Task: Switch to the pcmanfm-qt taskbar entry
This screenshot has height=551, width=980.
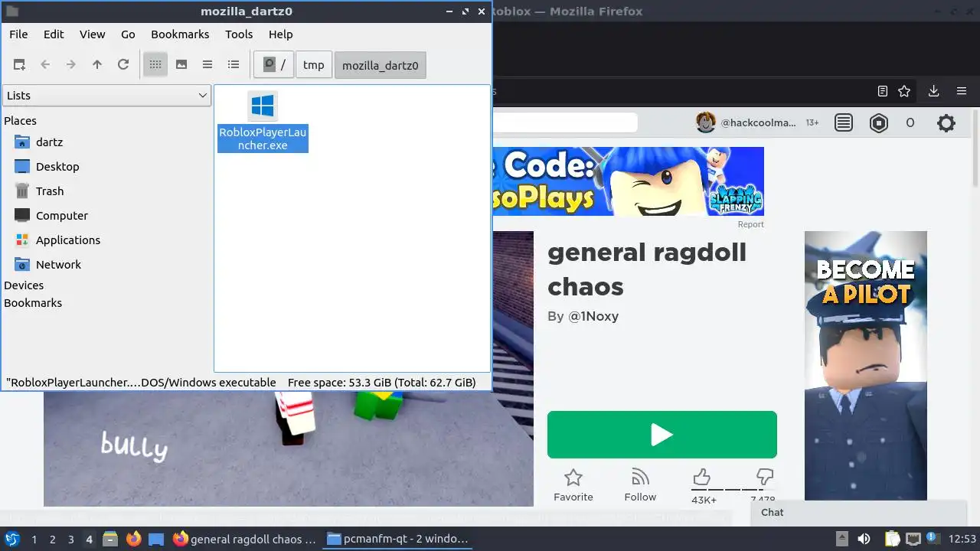Action: [397, 539]
